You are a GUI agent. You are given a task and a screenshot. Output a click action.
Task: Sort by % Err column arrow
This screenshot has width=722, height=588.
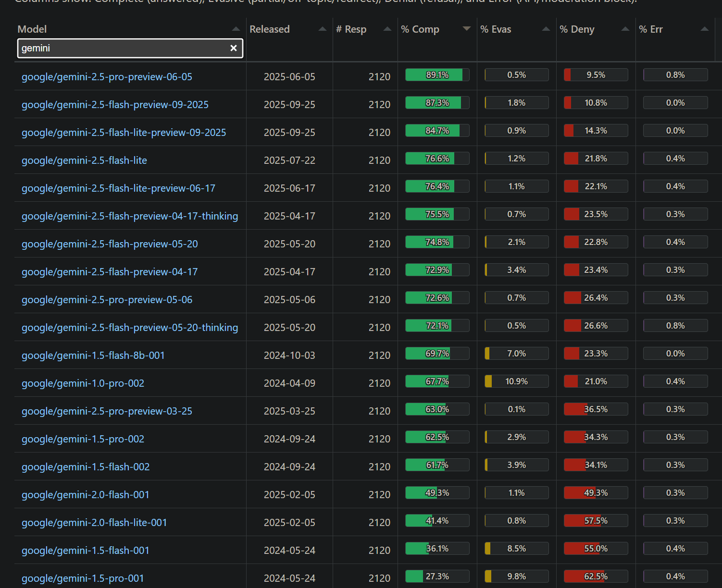705,29
